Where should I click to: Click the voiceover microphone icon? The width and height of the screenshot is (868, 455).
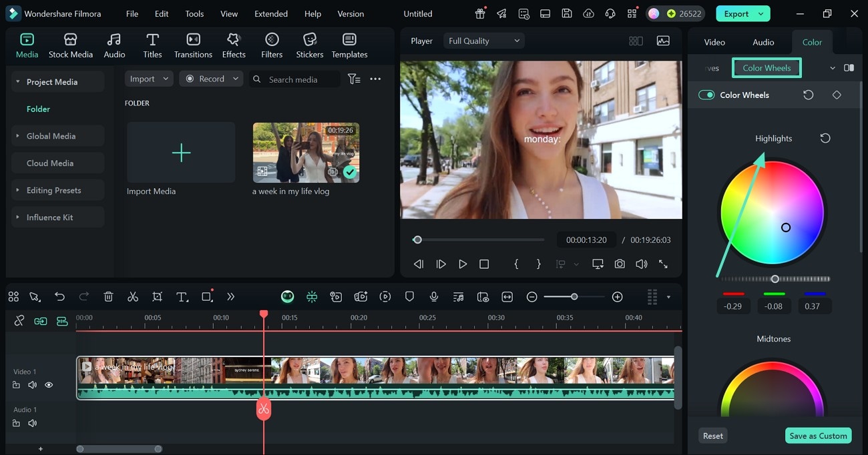click(434, 297)
